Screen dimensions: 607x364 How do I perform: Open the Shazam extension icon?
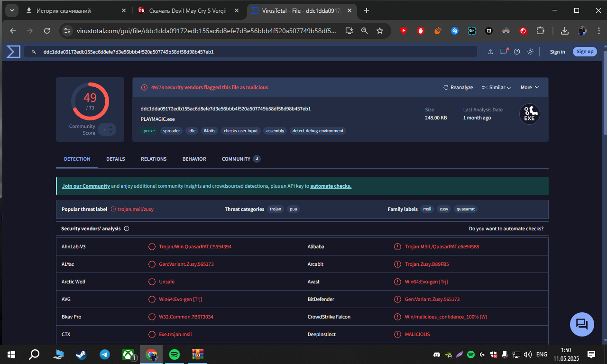[455, 31]
